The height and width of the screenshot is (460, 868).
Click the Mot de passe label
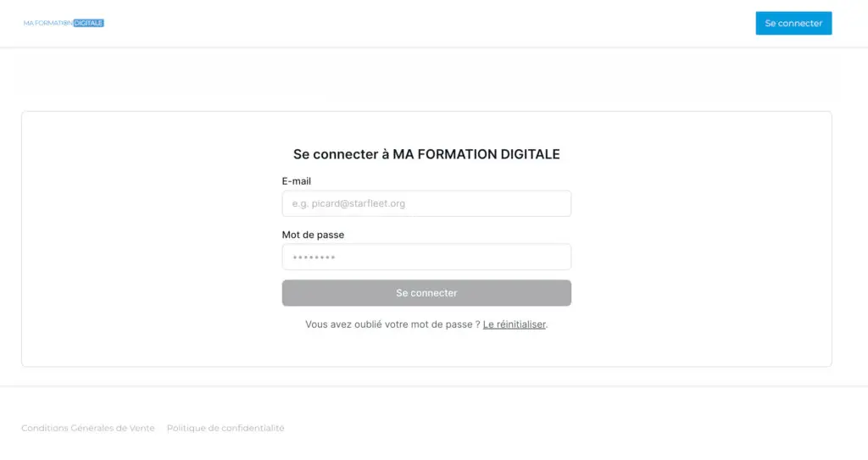tap(313, 235)
